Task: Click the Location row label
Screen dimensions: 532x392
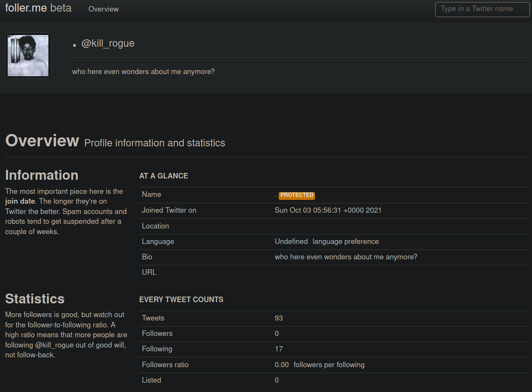Action: [155, 226]
